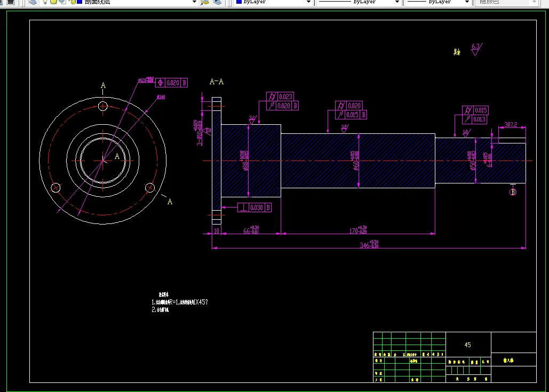The width and height of the screenshot is (549, 392).
Task: Select the ø140 diameter label
Action: [x=161, y=97]
